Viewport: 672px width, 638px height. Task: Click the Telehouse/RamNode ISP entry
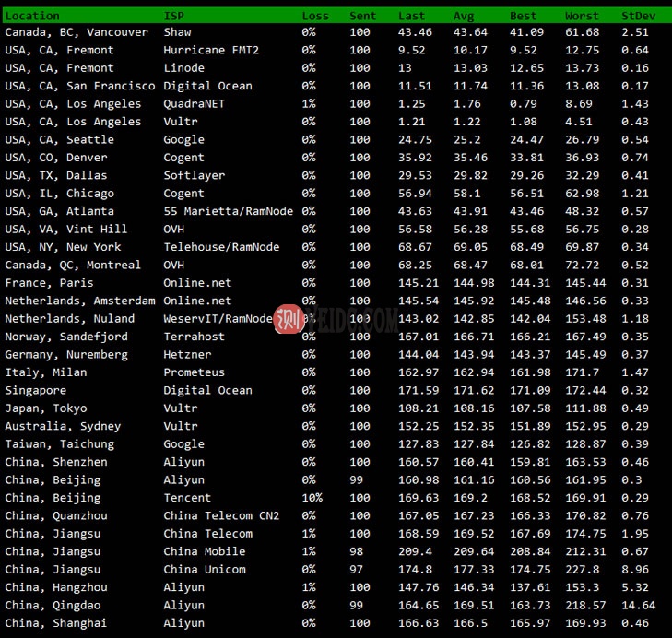221,247
